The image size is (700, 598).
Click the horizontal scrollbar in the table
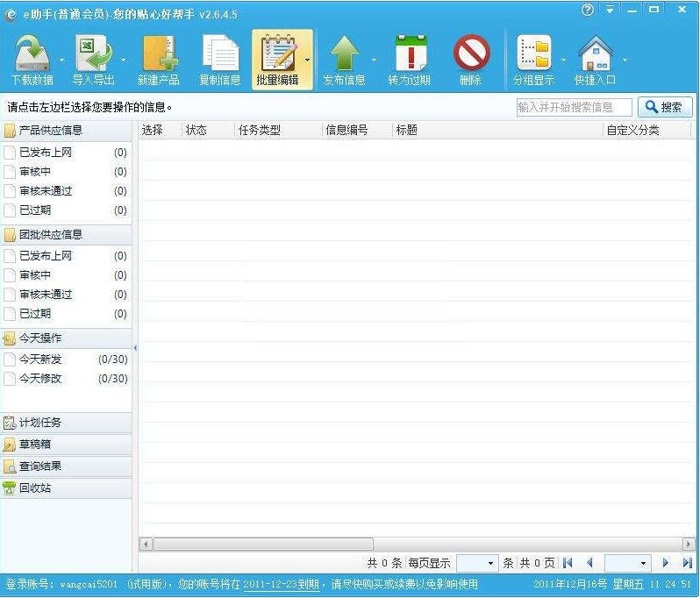click(263, 544)
